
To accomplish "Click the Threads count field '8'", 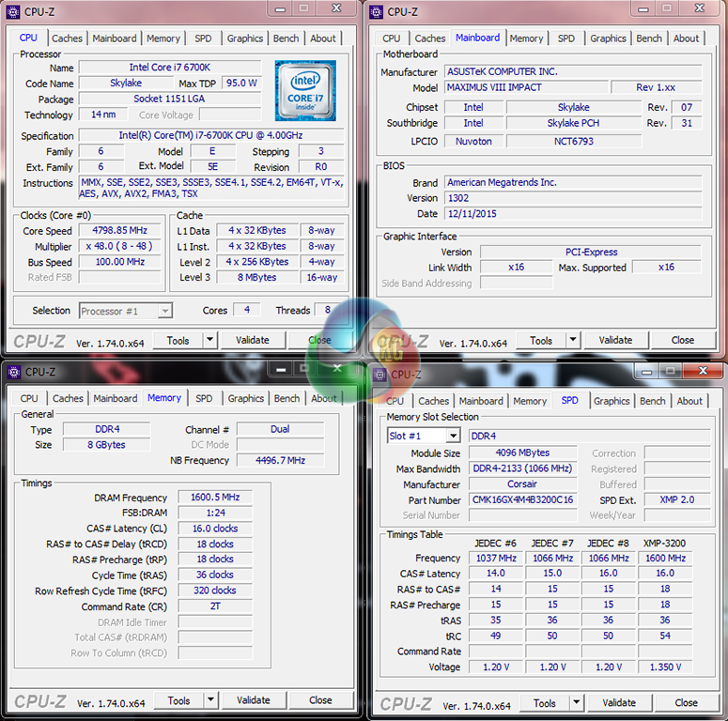I will (x=328, y=310).
